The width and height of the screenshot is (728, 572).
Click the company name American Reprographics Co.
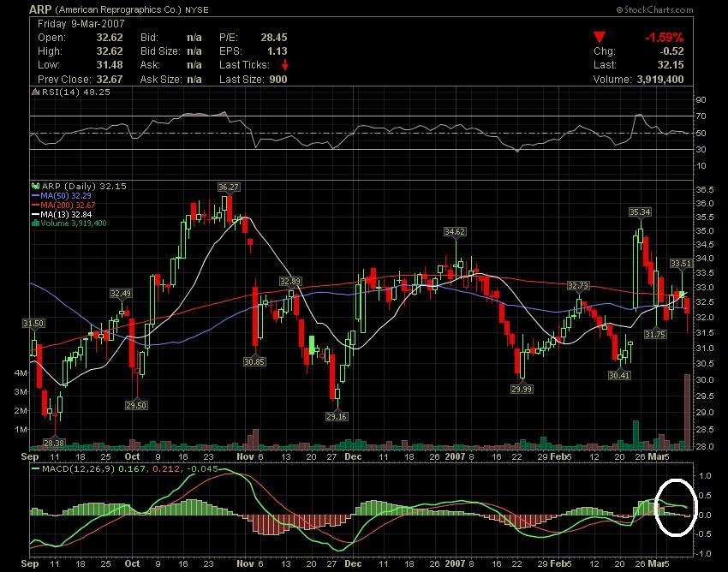118,9
